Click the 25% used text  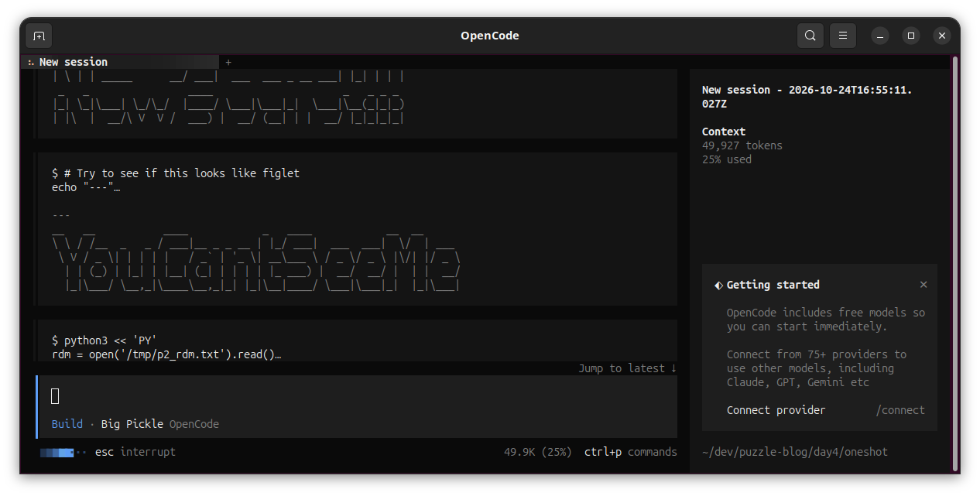click(x=727, y=159)
